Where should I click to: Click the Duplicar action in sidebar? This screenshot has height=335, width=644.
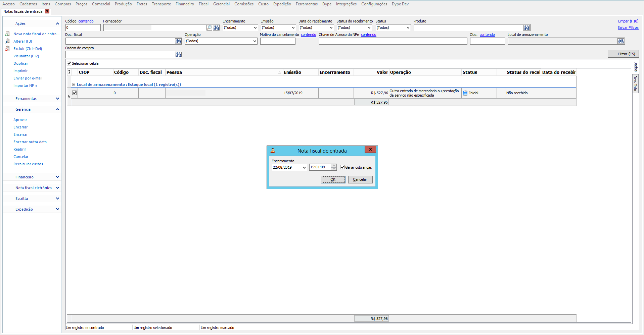(20, 63)
